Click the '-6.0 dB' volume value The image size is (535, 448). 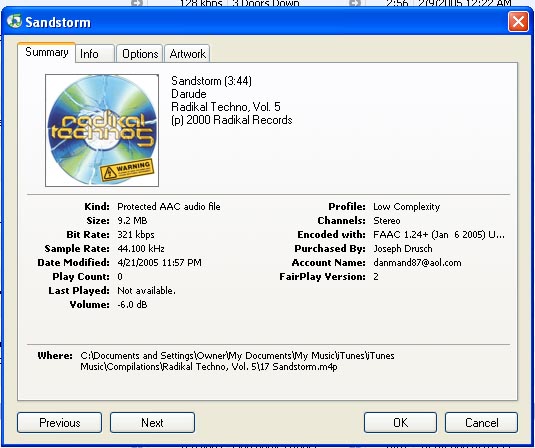(x=132, y=304)
